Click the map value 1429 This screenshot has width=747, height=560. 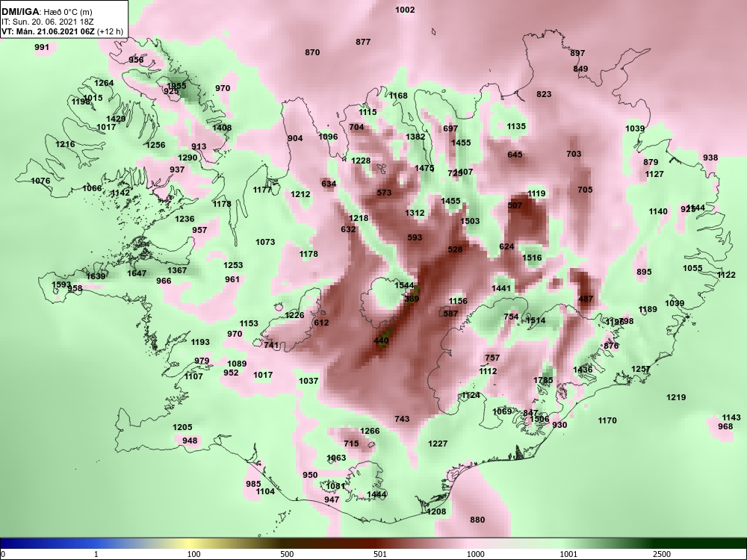[116, 119]
